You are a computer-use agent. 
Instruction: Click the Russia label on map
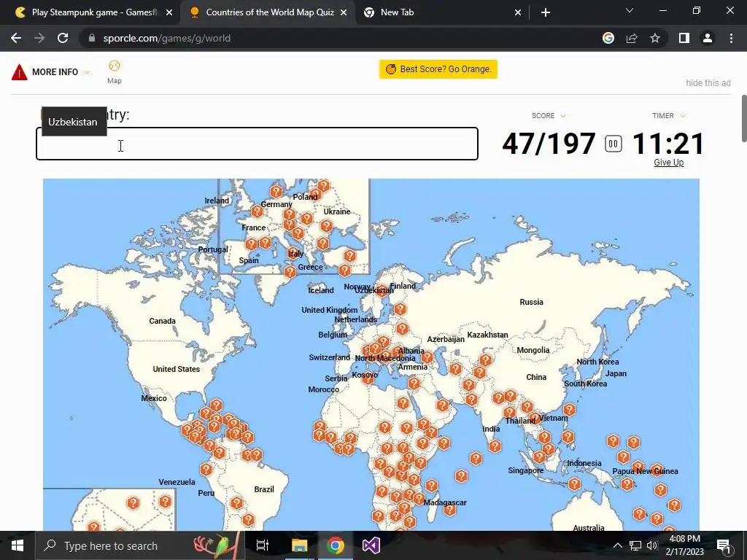[x=531, y=302]
